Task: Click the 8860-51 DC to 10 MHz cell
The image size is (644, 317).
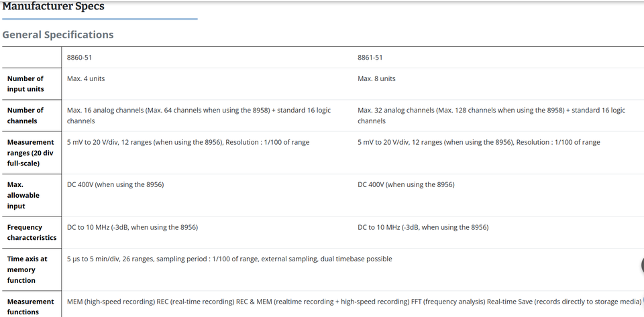Action: [132, 227]
